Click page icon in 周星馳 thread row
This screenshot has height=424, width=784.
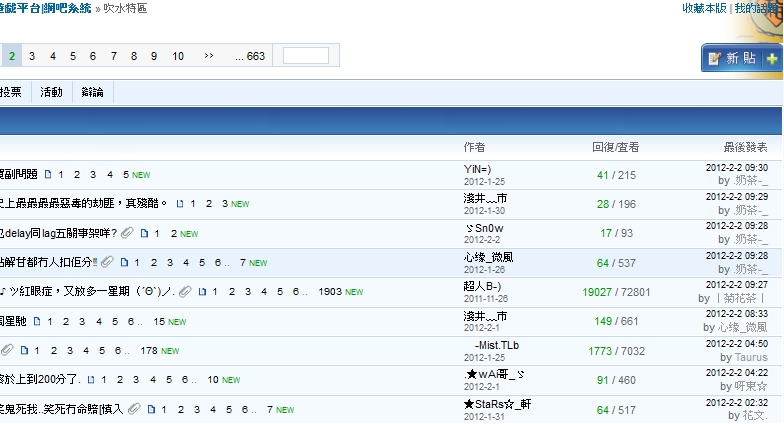[x=37, y=321]
